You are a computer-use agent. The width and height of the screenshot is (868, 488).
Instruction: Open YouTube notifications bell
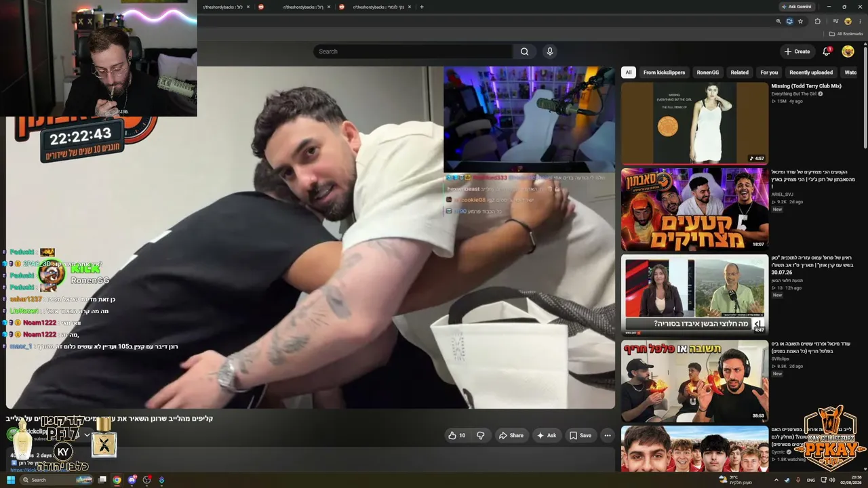(827, 52)
